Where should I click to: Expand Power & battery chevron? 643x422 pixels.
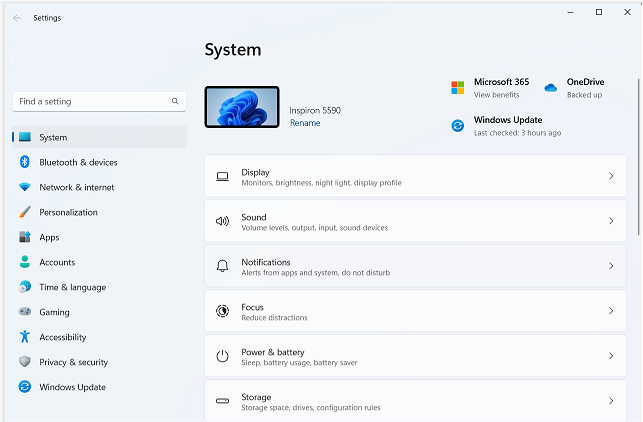tap(611, 357)
